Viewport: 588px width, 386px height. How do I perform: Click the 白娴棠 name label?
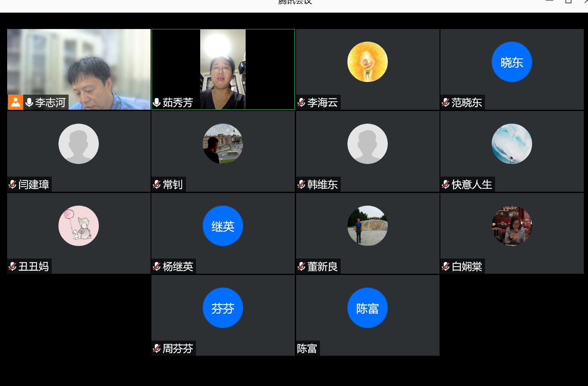467,266
